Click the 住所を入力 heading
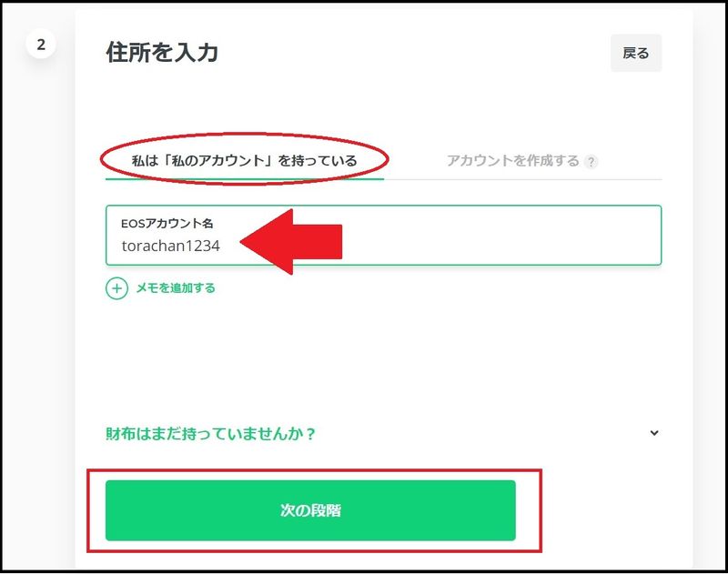 162,52
